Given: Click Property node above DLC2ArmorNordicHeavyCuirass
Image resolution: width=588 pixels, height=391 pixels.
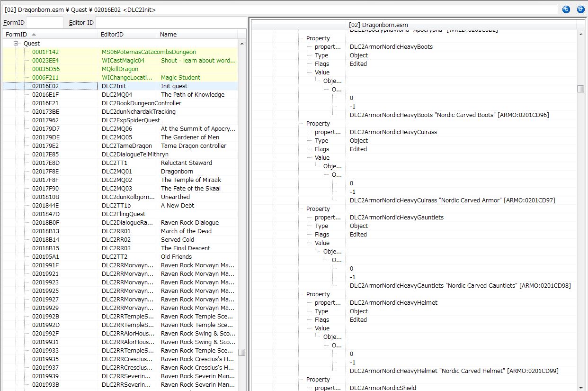Looking at the screenshot, I should coord(318,124).
